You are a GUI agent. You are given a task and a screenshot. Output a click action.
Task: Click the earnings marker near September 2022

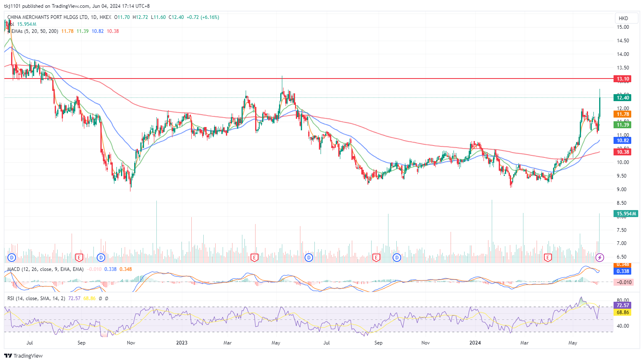(79, 258)
